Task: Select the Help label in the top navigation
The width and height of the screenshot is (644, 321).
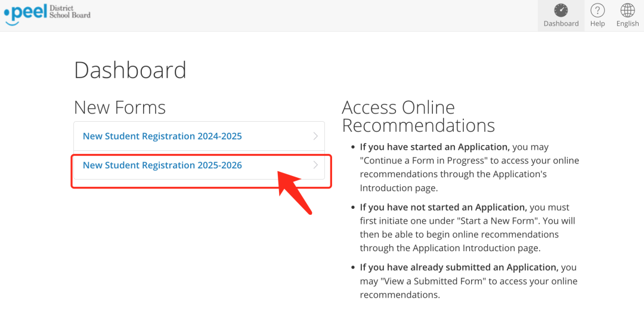Action: [x=597, y=24]
